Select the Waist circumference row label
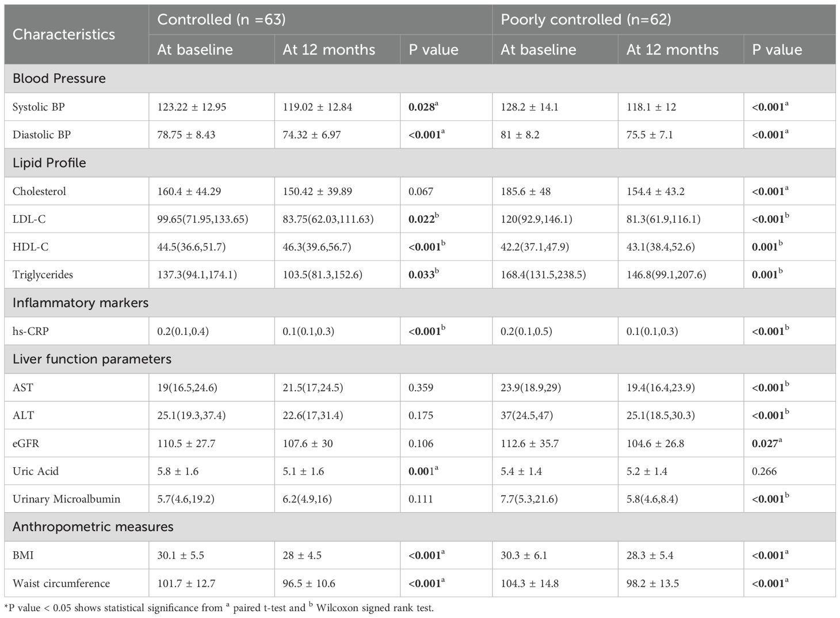The width and height of the screenshot is (840, 618). coord(61,583)
